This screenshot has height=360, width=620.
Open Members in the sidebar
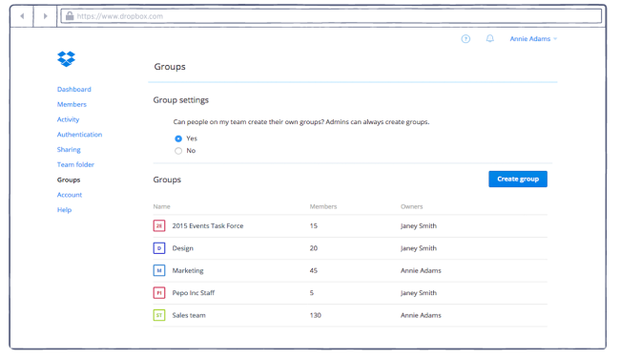click(72, 104)
